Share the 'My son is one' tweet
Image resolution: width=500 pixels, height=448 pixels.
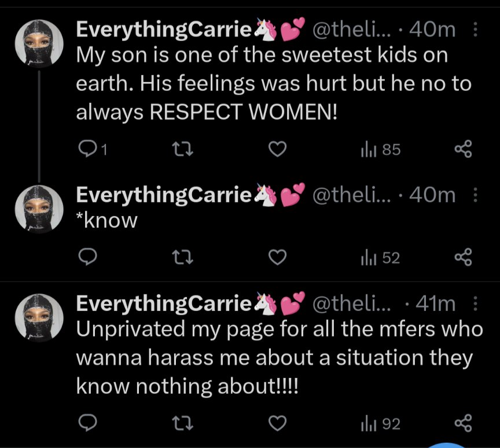click(464, 150)
